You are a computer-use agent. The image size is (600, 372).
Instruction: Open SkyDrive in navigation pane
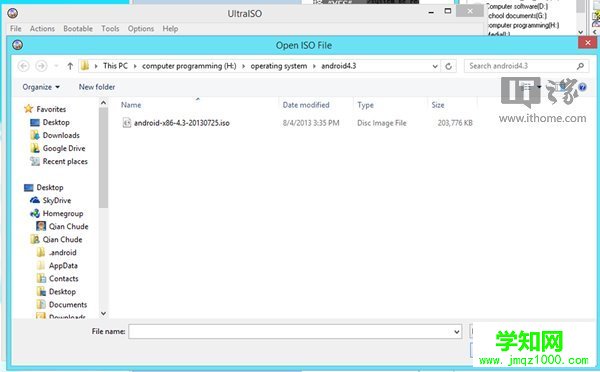tap(57, 200)
